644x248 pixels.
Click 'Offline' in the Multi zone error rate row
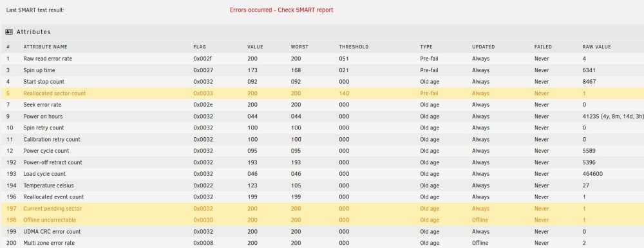tap(480, 243)
